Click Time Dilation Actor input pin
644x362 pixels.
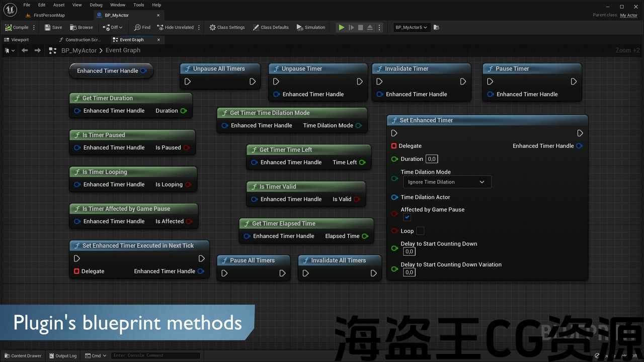[x=395, y=197]
